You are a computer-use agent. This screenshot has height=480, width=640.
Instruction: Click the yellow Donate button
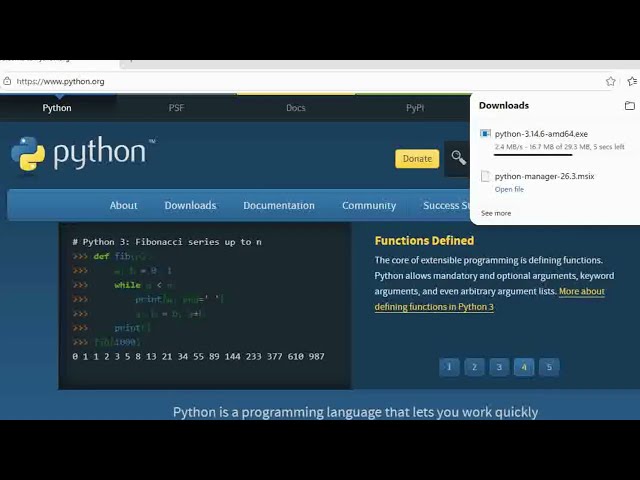[417, 158]
